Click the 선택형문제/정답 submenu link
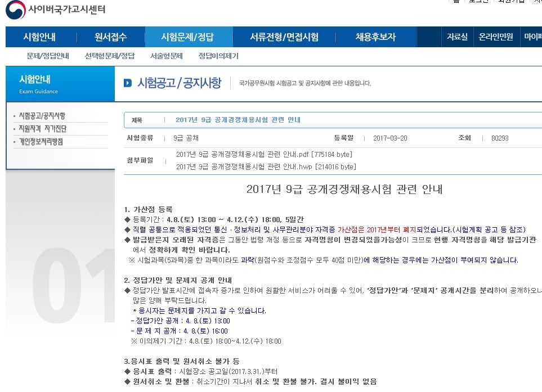The image size is (542, 392). tap(110, 56)
